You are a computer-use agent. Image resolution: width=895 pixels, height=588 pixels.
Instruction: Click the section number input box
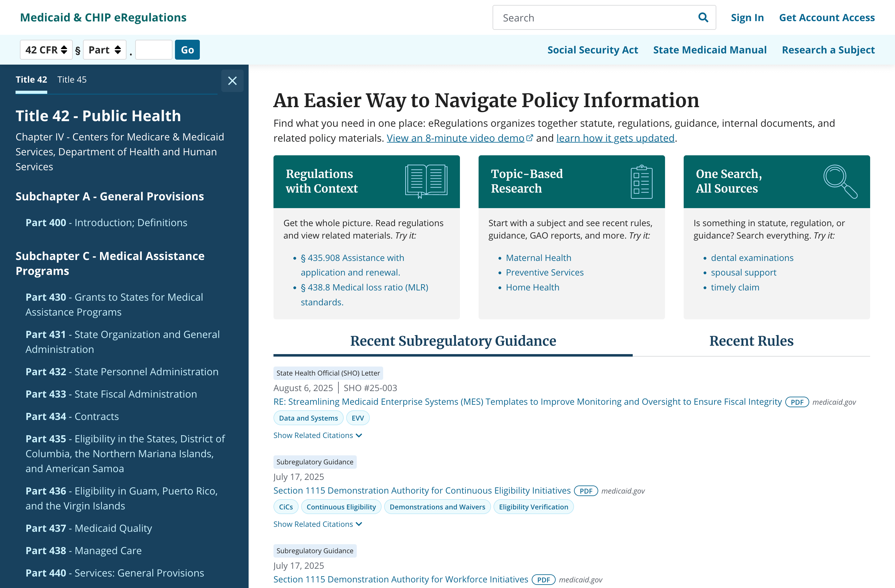[154, 50]
